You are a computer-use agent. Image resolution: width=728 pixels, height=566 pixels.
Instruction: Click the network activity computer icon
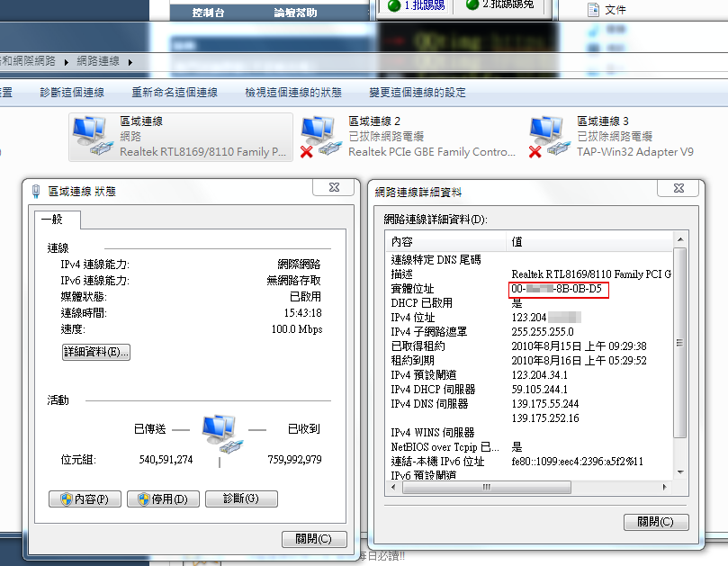[222, 434]
